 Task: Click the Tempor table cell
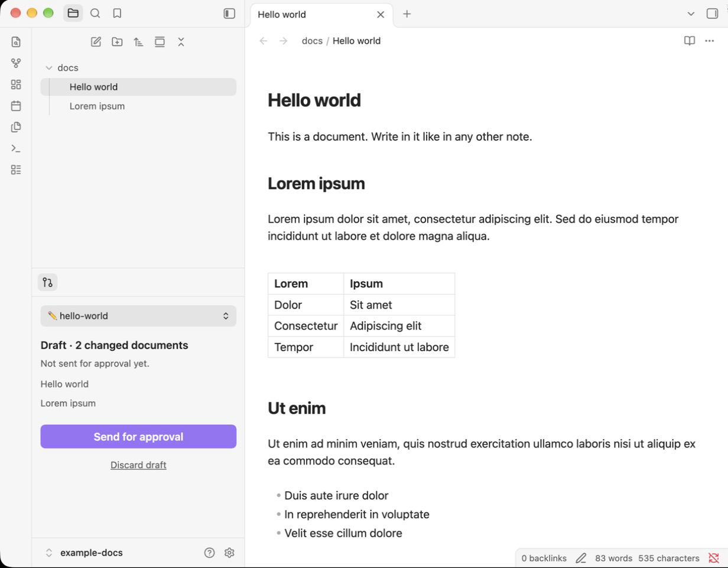[306, 348]
